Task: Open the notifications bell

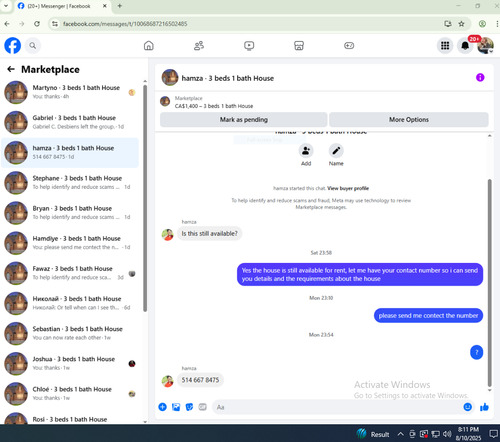Action: [x=465, y=45]
